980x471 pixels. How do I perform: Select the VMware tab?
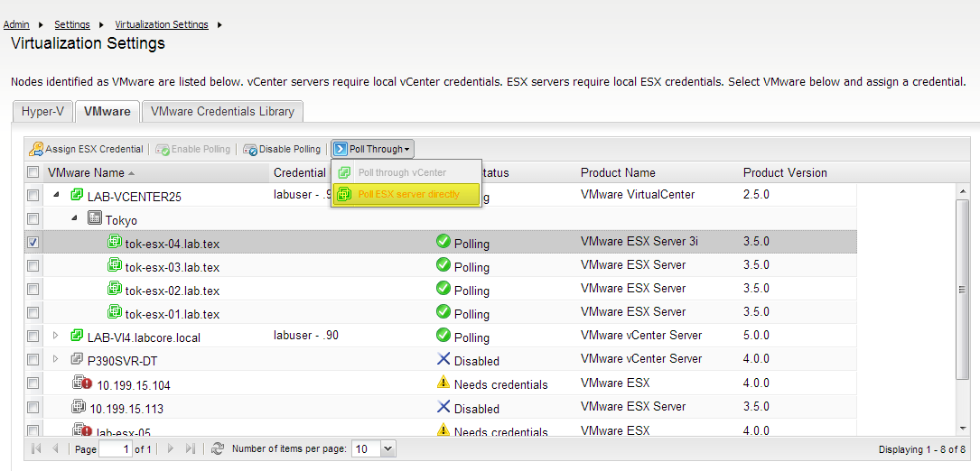[x=107, y=112]
